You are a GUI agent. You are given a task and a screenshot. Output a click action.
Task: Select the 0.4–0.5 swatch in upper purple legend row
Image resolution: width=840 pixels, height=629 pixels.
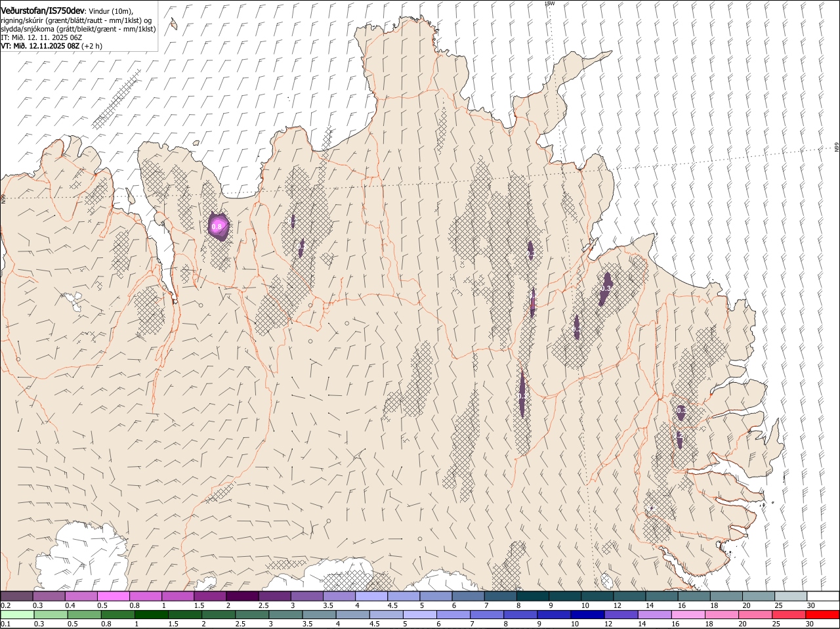click(81, 596)
